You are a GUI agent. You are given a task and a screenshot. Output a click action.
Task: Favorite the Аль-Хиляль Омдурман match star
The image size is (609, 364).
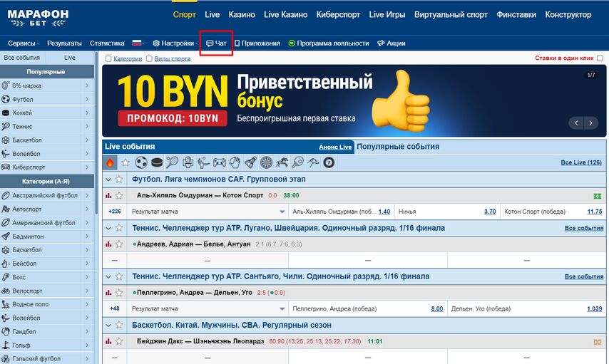click(x=119, y=196)
